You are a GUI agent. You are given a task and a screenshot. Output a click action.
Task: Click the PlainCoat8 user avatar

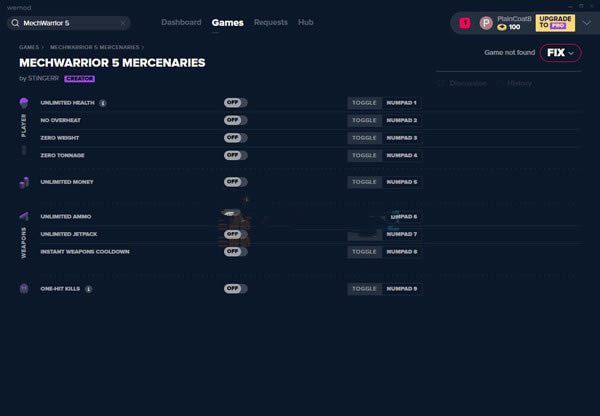[x=486, y=23]
